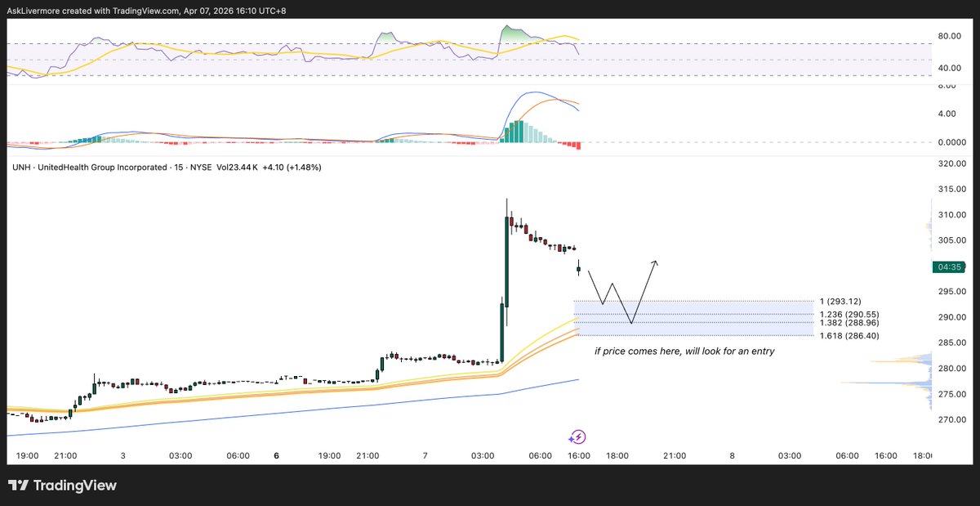Click the Fibonacci level 1.382 (288.96) label
980x506 pixels.
(849, 323)
